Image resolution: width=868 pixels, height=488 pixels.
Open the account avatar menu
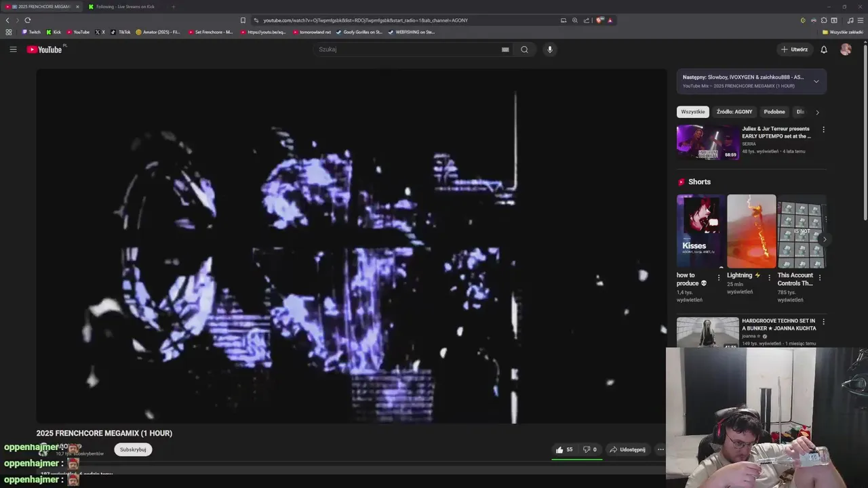pyautogui.click(x=846, y=49)
